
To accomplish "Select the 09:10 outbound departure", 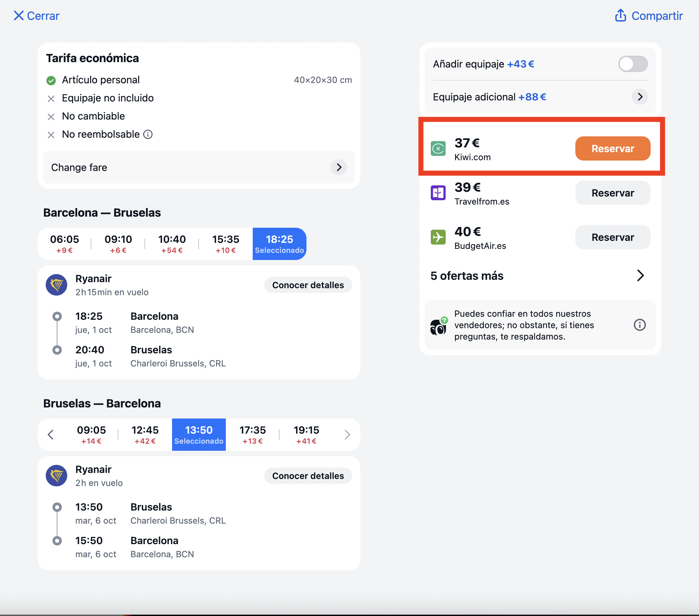I will coord(118,244).
